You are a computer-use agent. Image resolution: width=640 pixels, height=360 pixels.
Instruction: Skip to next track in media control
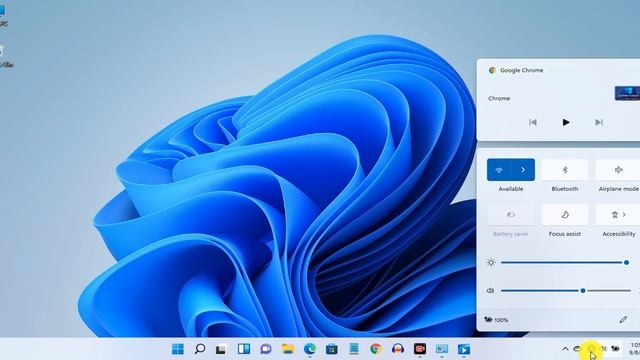pyautogui.click(x=599, y=122)
